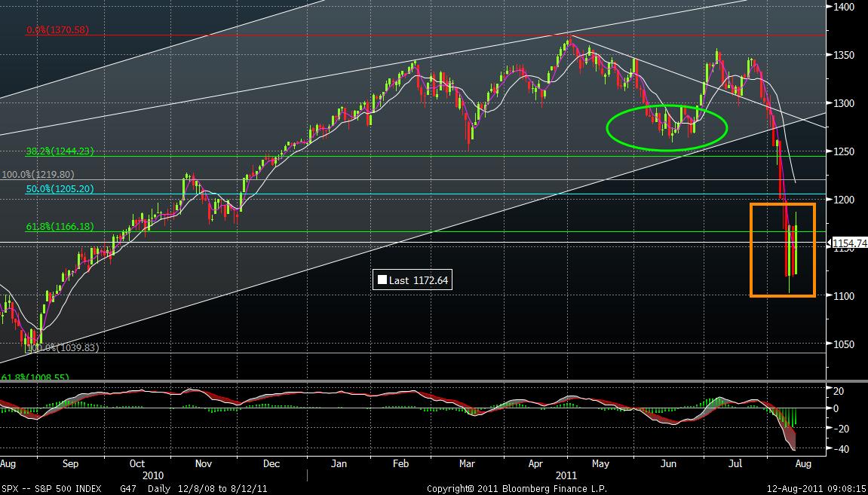Viewport: 868px width, 495px height.
Task: Click the 100.0%(1039.83) bottom level label
Action: tap(63, 348)
